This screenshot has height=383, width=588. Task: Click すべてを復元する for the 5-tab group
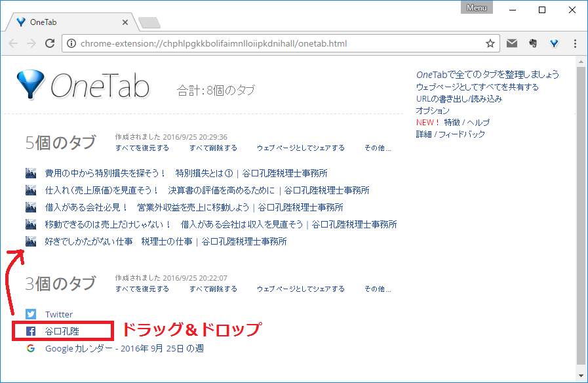pyautogui.click(x=142, y=148)
